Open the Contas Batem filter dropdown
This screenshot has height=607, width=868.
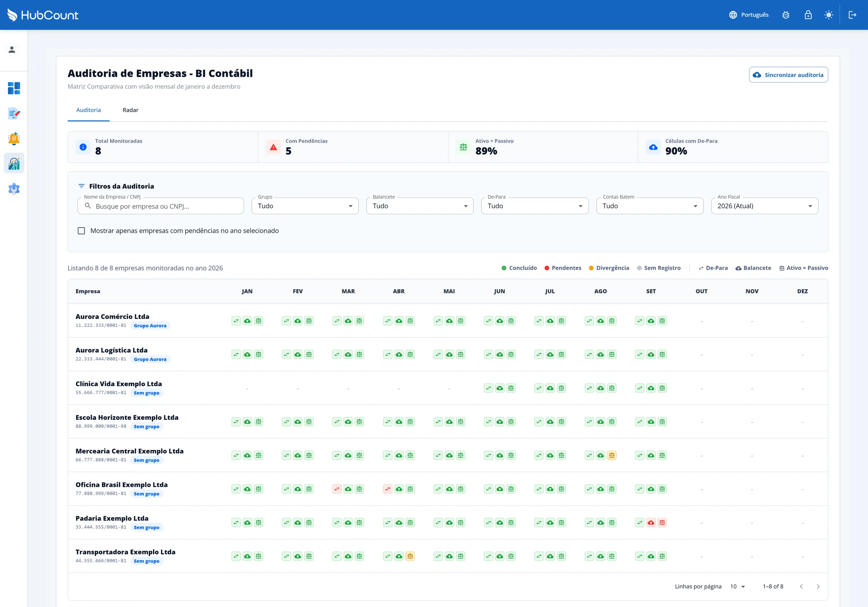point(650,206)
